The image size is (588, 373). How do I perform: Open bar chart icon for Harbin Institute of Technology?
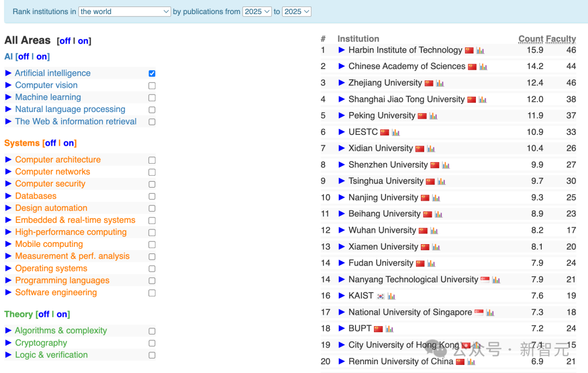point(480,51)
